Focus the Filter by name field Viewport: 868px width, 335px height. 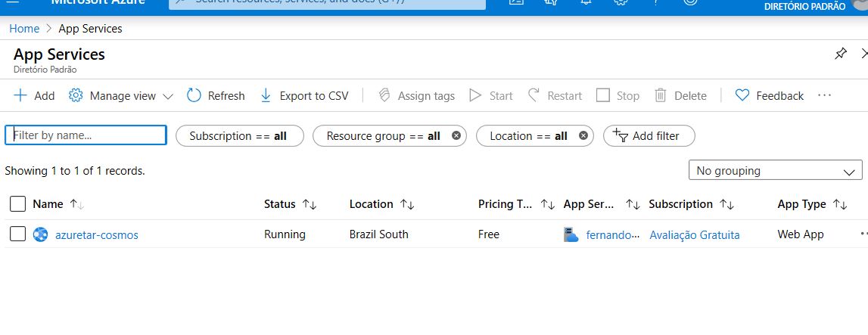86,135
